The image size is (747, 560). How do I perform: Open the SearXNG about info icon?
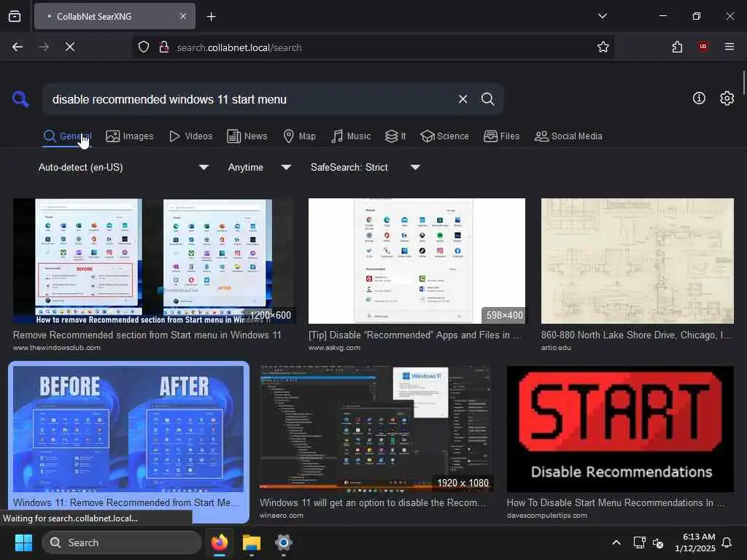pyautogui.click(x=699, y=98)
